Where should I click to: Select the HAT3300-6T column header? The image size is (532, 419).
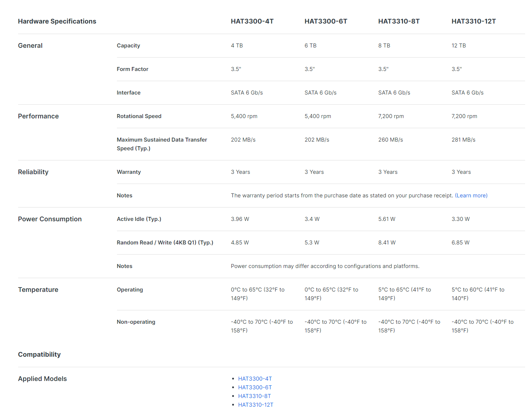tap(326, 21)
